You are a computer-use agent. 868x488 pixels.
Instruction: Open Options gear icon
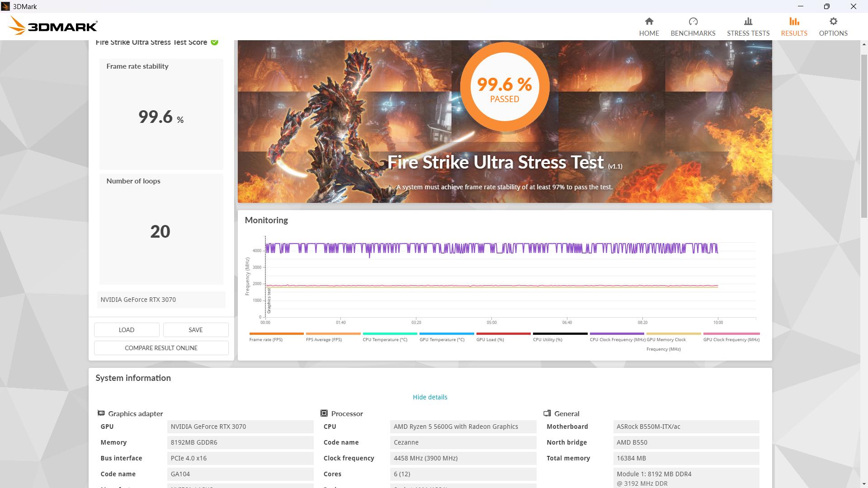833,22
